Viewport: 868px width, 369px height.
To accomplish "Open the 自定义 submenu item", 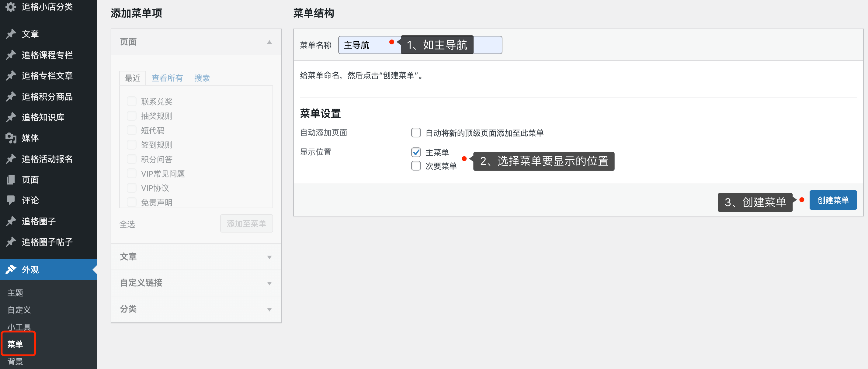I will click(19, 310).
